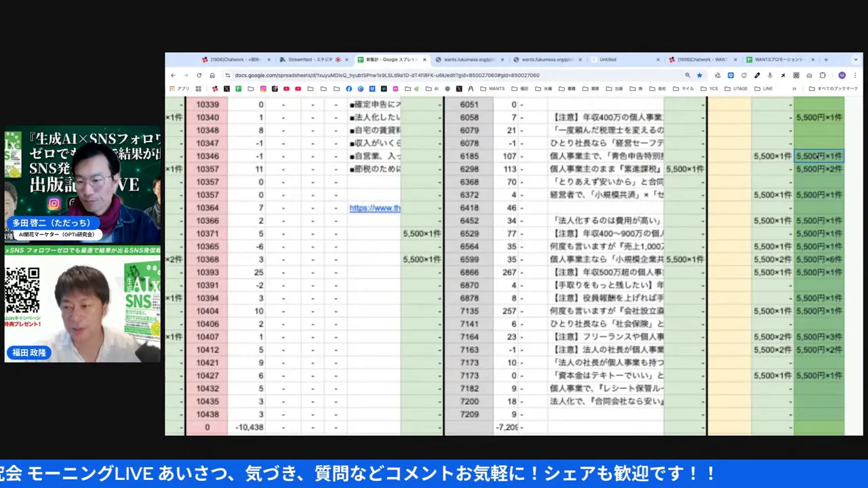The image size is (868, 488).
Task: Open the WANTS bookmark folder
Action: pos(492,89)
